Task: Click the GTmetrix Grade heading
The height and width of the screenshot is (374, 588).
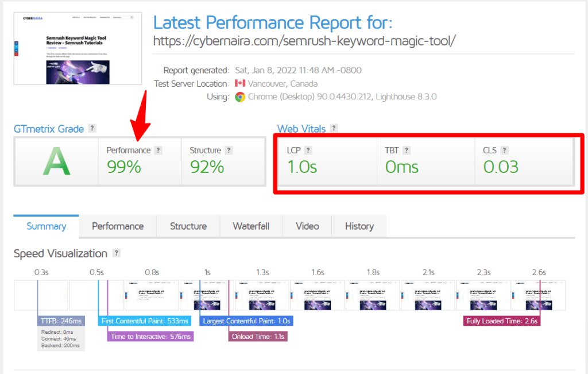Action: pos(49,129)
